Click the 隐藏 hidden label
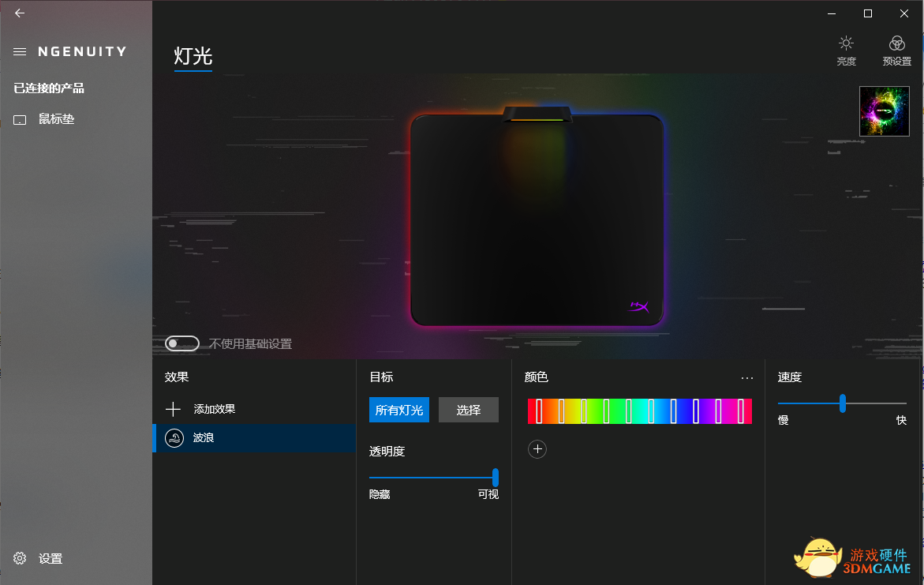The width and height of the screenshot is (924, 585). coord(380,494)
